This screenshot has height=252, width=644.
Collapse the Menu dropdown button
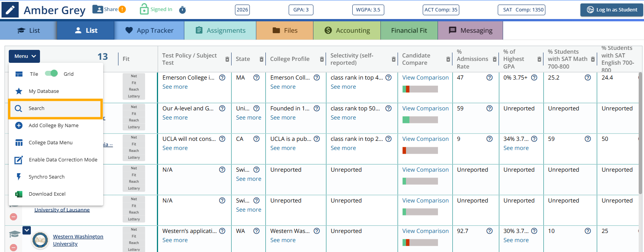pos(25,56)
